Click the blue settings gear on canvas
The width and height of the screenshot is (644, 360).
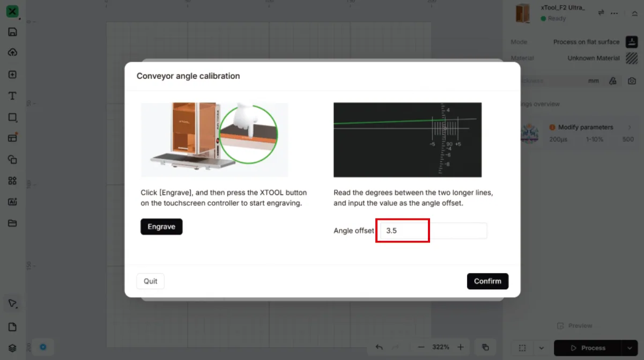click(x=43, y=347)
